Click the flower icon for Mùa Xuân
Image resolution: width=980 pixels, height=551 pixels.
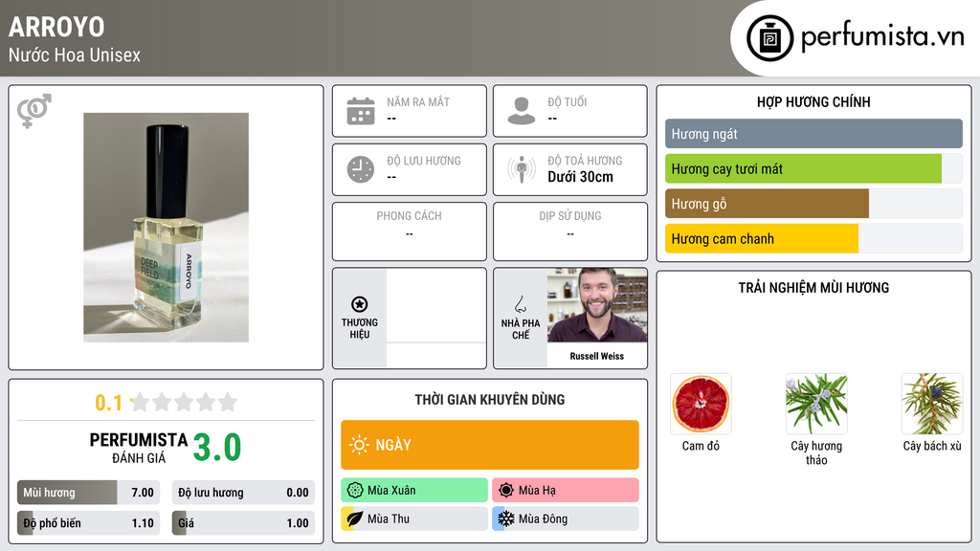[x=355, y=491]
